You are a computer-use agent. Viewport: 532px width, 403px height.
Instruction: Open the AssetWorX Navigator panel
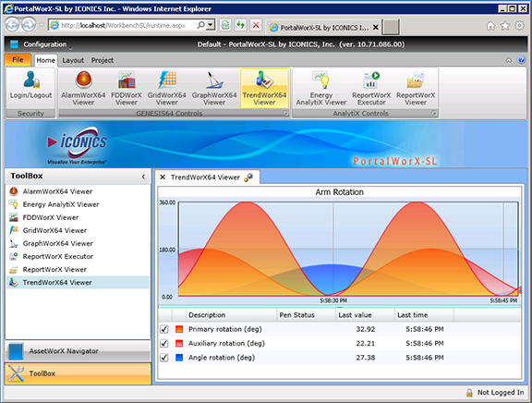(78, 351)
